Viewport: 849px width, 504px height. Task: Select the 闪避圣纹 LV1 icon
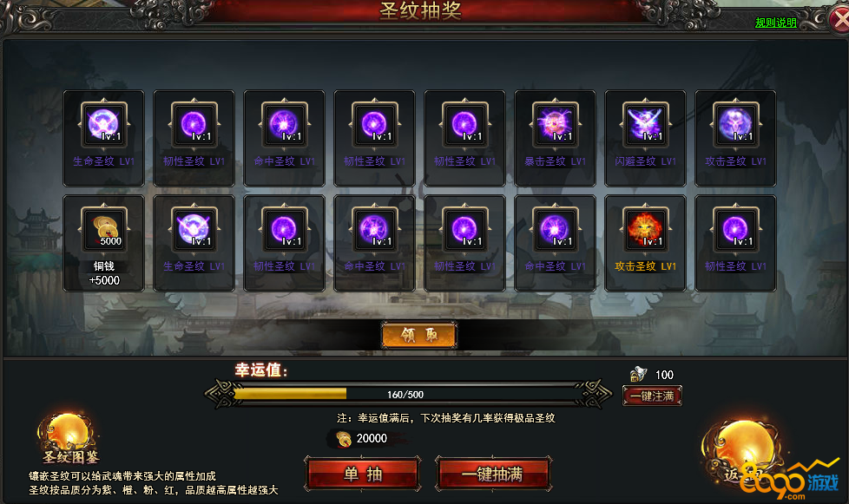click(x=645, y=124)
